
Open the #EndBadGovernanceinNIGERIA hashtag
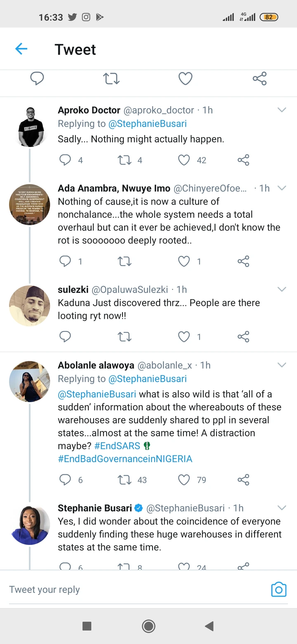pos(125,459)
